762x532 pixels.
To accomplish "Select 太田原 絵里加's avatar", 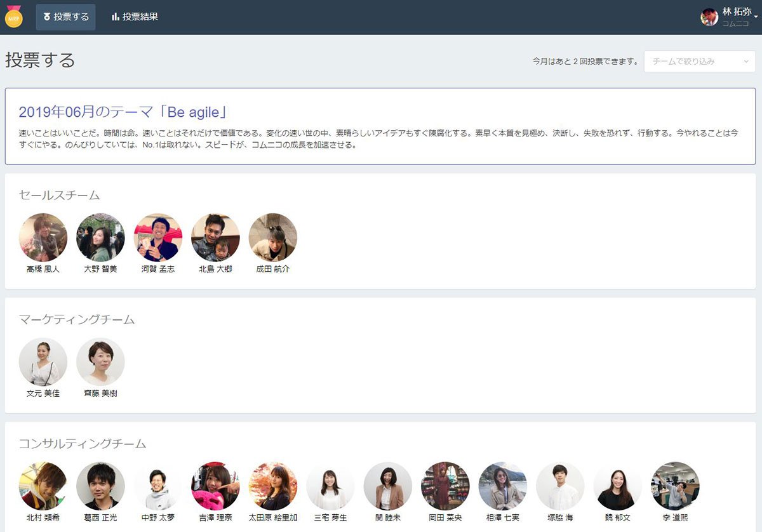I will click(272, 486).
